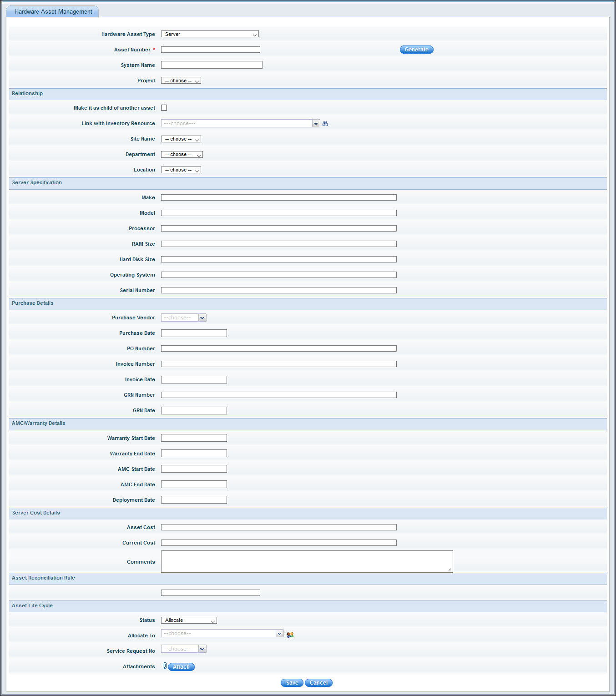
Task: Click the Purchase Date field
Action: [194, 333]
